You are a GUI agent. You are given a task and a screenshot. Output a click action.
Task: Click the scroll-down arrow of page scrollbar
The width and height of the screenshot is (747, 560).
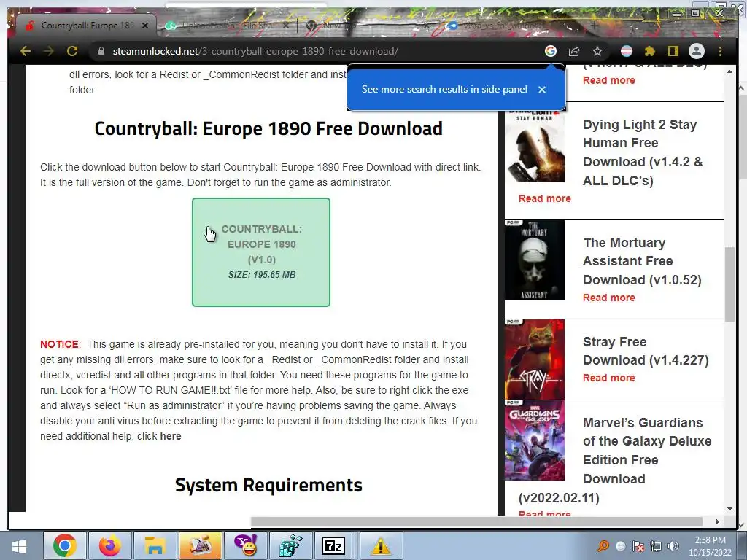pyautogui.click(x=729, y=509)
